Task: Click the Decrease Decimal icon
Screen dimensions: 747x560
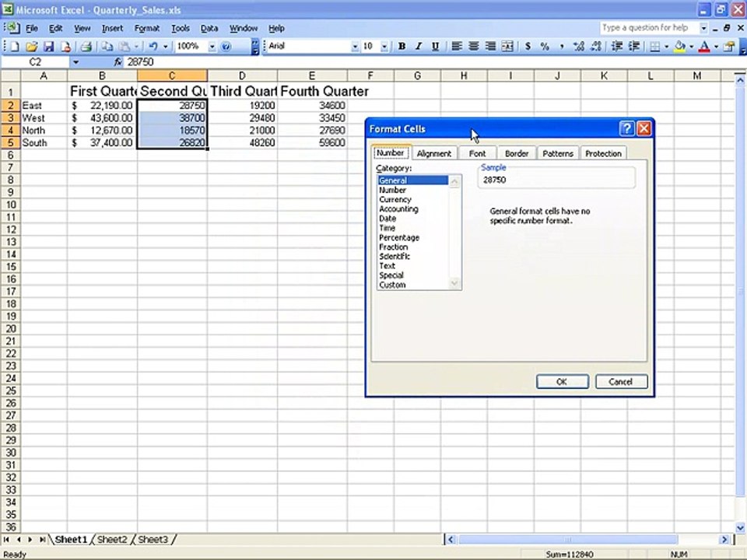Action: [595, 46]
